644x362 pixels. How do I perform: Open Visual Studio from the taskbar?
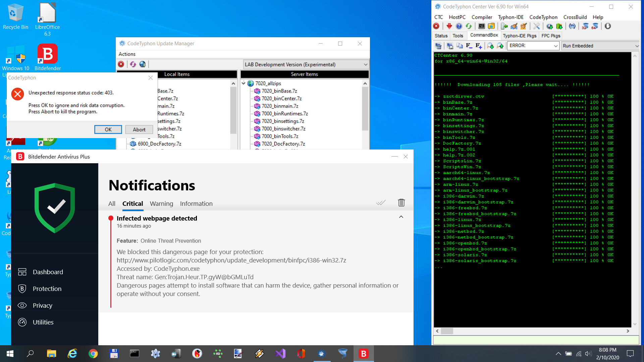click(280, 354)
